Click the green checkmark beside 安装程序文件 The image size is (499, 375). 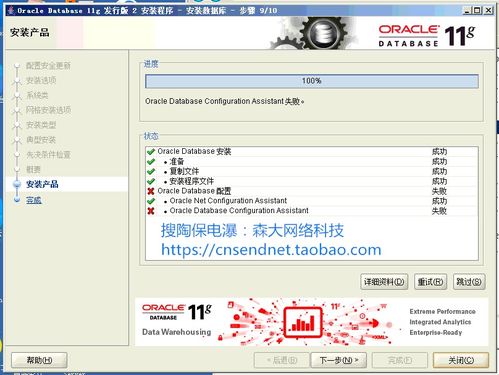coord(151,181)
